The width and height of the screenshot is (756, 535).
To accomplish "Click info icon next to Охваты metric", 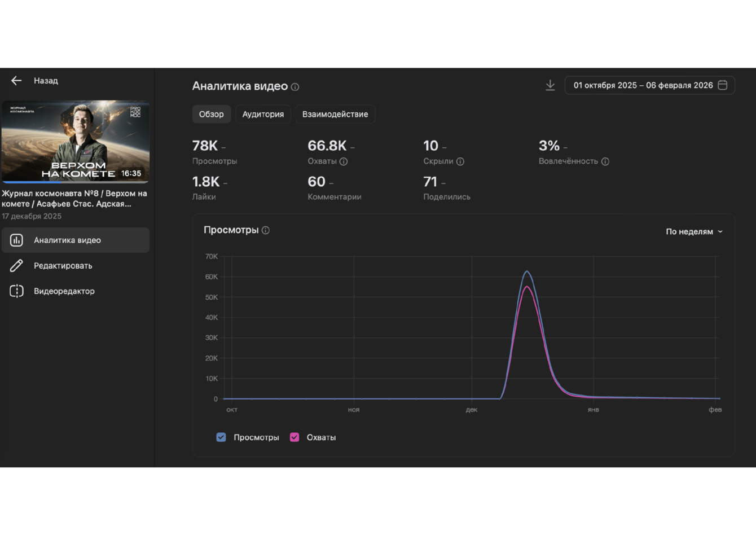I will coord(344,161).
